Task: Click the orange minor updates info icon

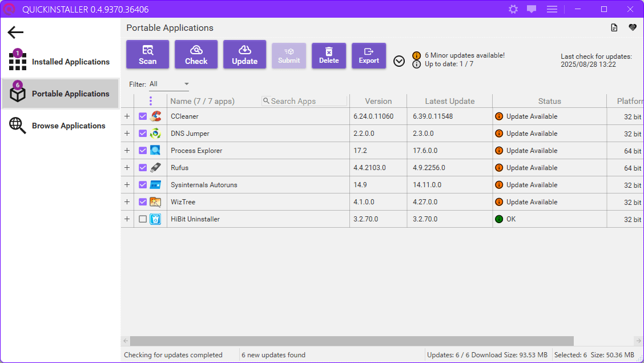Action: [x=416, y=55]
